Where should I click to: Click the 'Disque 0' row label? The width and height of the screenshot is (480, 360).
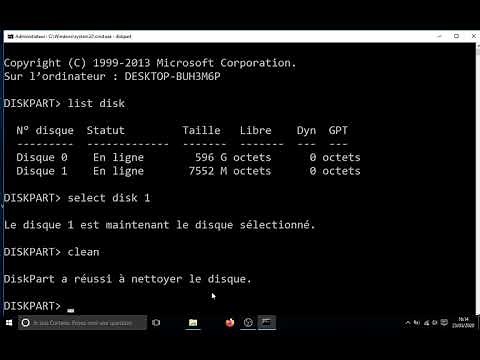(42, 157)
